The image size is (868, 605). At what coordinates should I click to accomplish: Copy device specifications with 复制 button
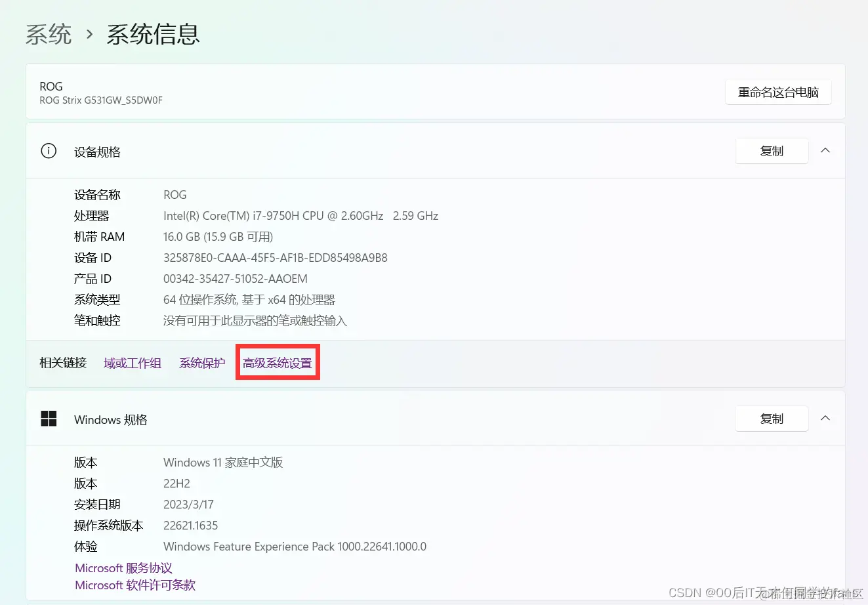click(x=772, y=151)
